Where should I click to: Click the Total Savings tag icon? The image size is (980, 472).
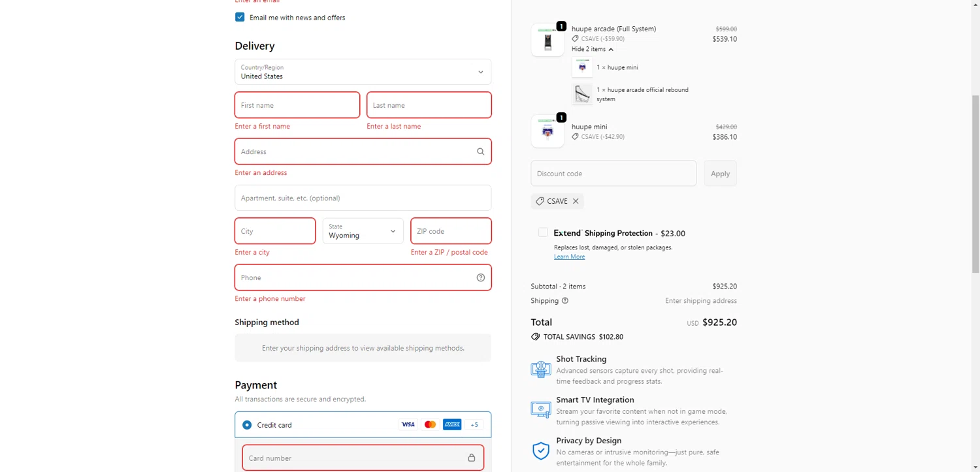536,337
